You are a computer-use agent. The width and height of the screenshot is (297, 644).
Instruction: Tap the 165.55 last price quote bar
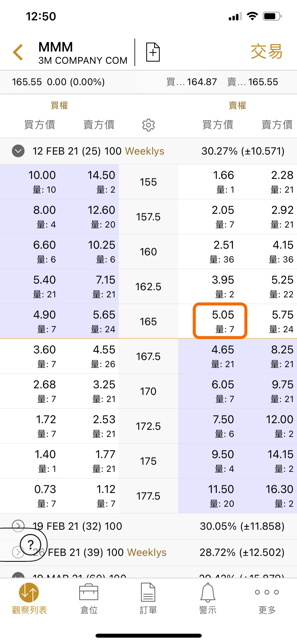point(148,82)
